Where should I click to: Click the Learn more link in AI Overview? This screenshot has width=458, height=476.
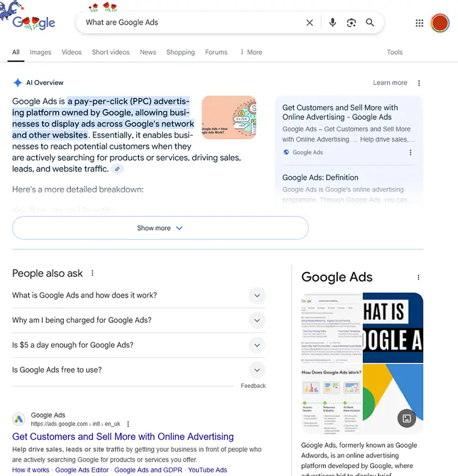pos(390,83)
